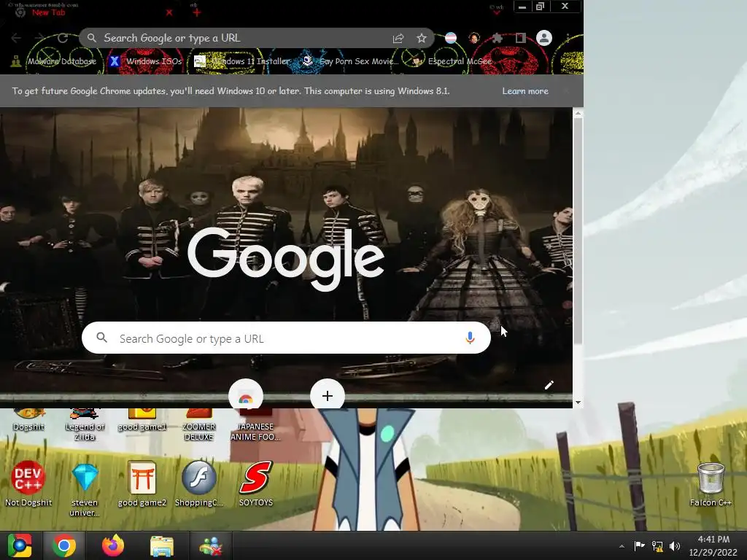This screenshot has width=747, height=560.
Task: Open the Chrome three-dot menu
Action: pyautogui.click(x=568, y=38)
